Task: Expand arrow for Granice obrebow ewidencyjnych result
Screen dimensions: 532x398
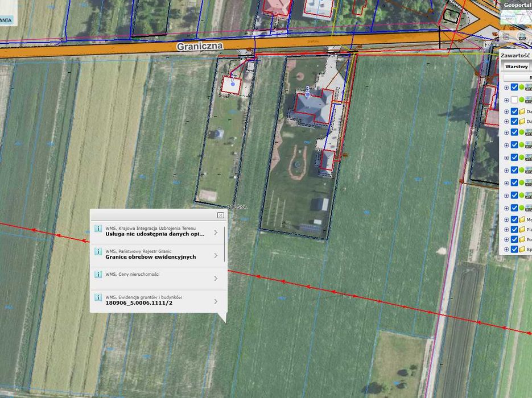Action: pos(216,256)
